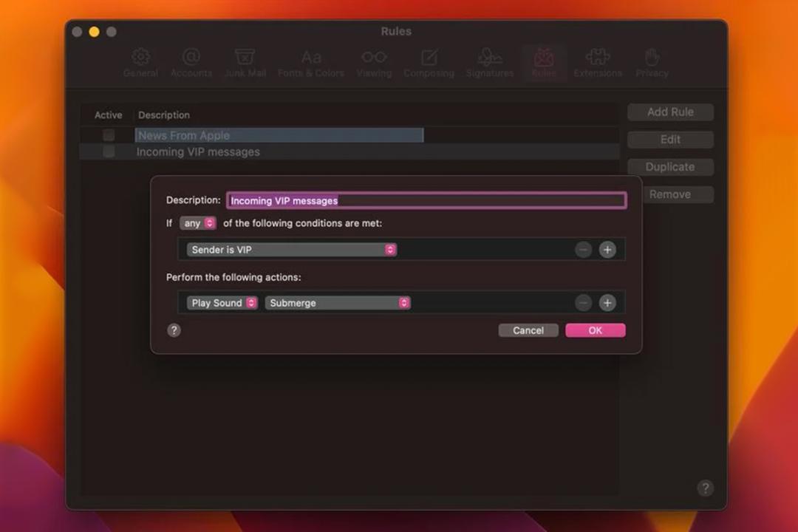Add a condition with the plus button
798x532 pixels.
607,250
